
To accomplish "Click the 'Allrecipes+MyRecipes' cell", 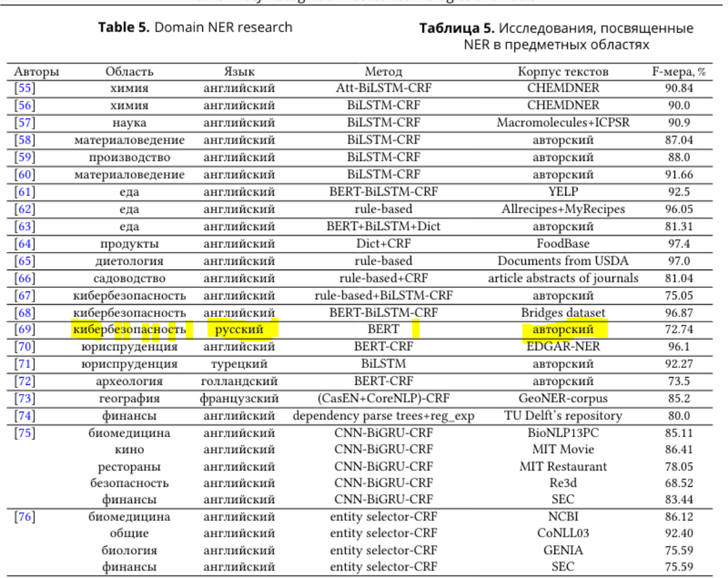I will [x=563, y=209].
